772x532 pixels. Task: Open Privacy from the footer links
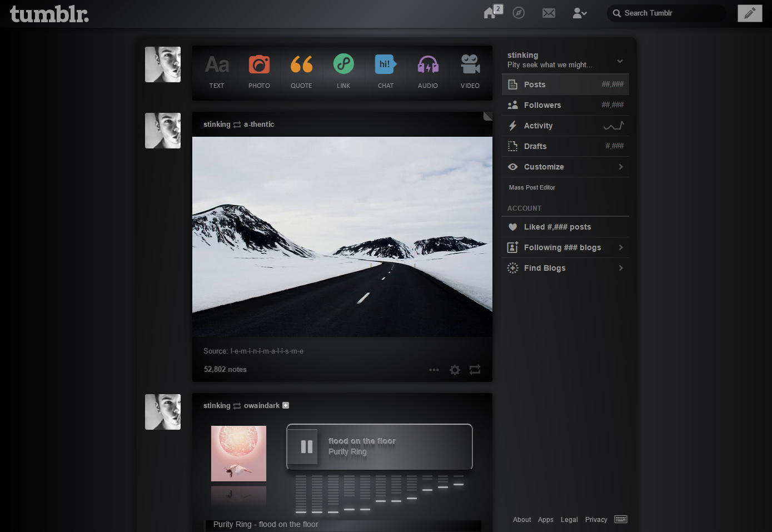click(596, 519)
